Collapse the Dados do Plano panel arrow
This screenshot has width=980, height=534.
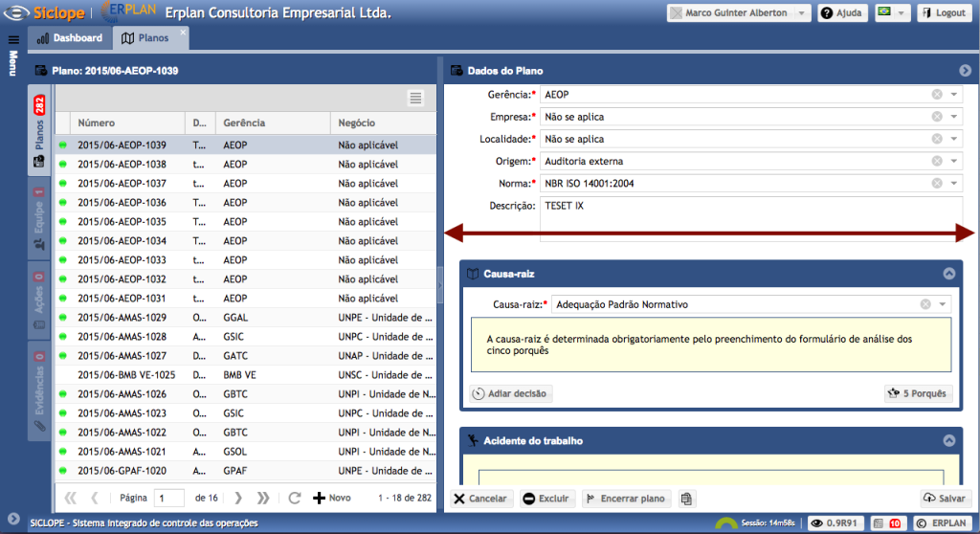pyautogui.click(x=966, y=71)
